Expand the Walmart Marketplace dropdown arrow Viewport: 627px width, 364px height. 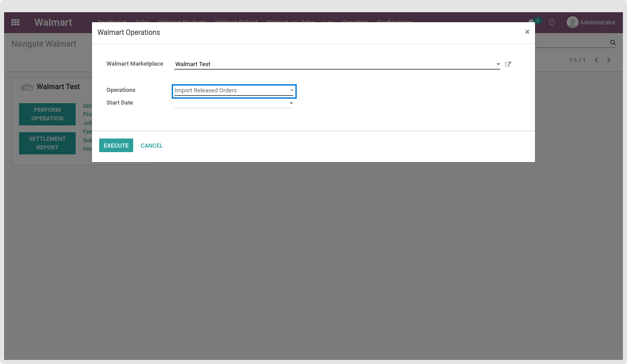pos(498,64)
